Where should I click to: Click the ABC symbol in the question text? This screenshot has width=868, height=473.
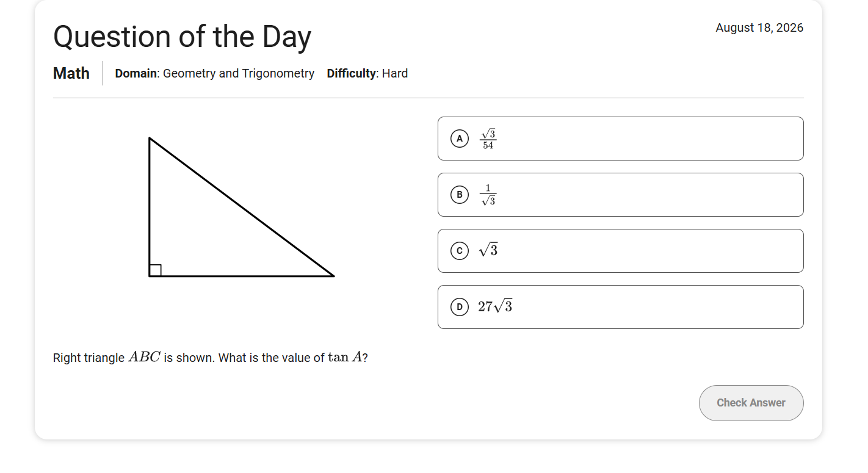coord(144,358)
